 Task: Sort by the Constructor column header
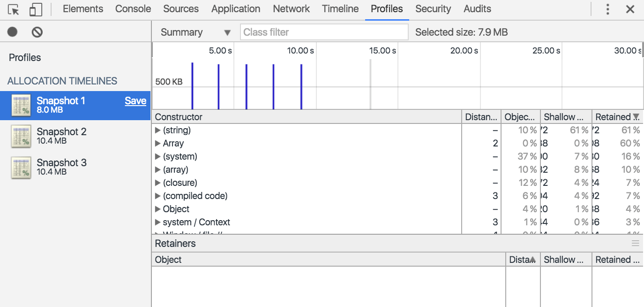(x=179, y=117)
